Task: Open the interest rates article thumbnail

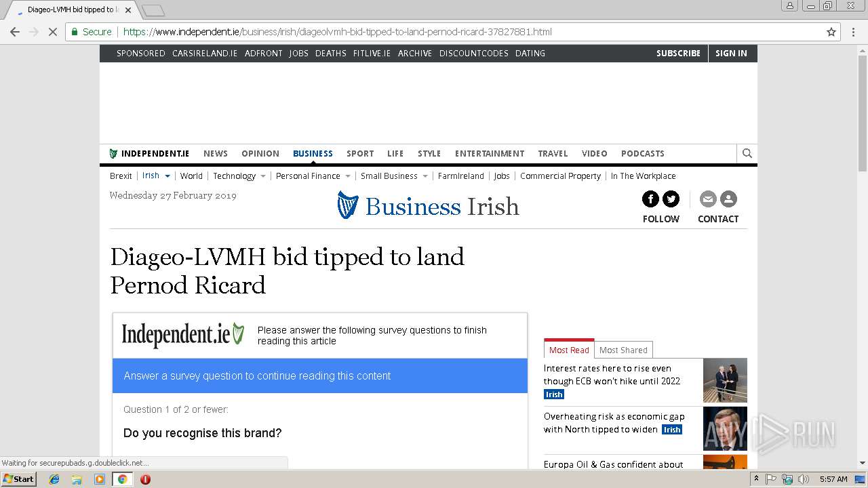Action: click(725, 380)
